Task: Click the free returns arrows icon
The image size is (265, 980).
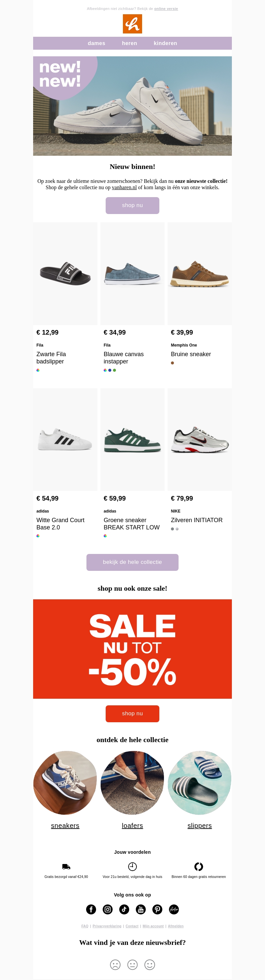Action: tap(198, 866)
